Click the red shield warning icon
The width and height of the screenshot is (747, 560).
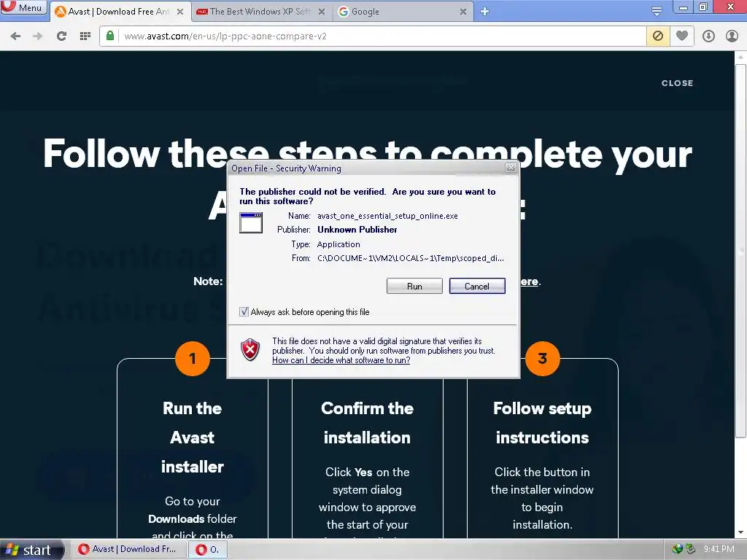pyautogui.click(x=250, y=350)
